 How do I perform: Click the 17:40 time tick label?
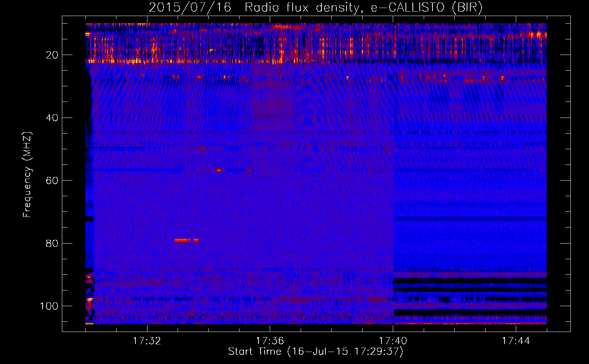pyautogui.click(x=393, y=341)
